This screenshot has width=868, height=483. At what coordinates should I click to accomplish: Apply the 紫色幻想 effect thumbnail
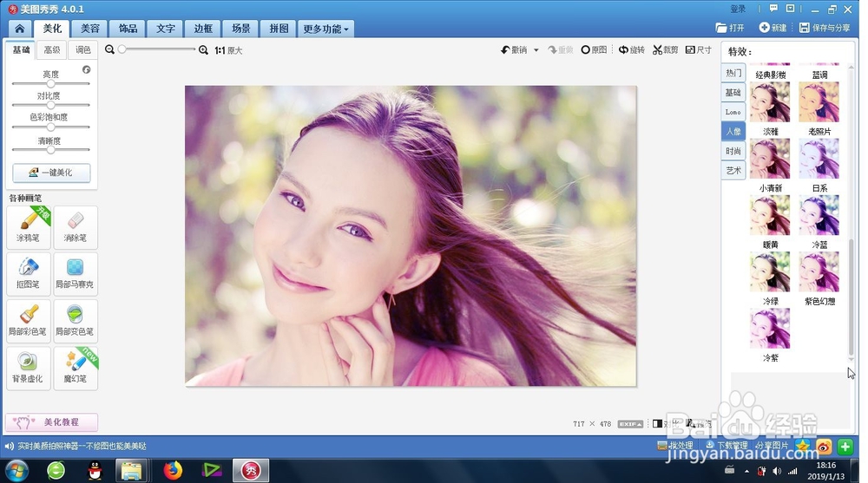(819, 271)
